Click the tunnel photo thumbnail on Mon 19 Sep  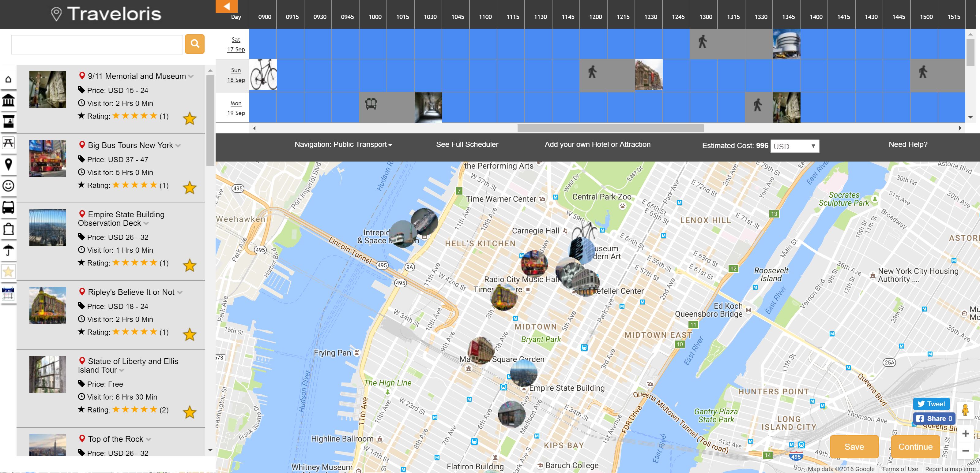(x=428, y=107)
